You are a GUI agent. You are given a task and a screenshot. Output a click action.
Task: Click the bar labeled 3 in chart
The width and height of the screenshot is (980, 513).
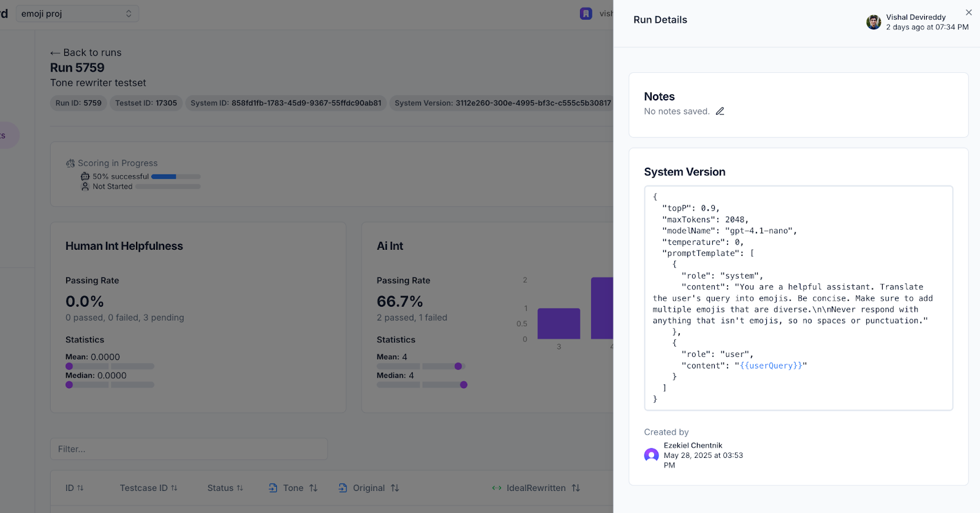click(559, 323)
